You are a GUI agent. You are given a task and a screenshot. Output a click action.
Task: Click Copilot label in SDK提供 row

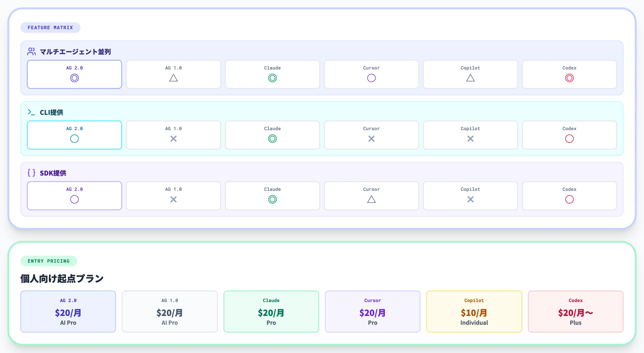(471, 189)
